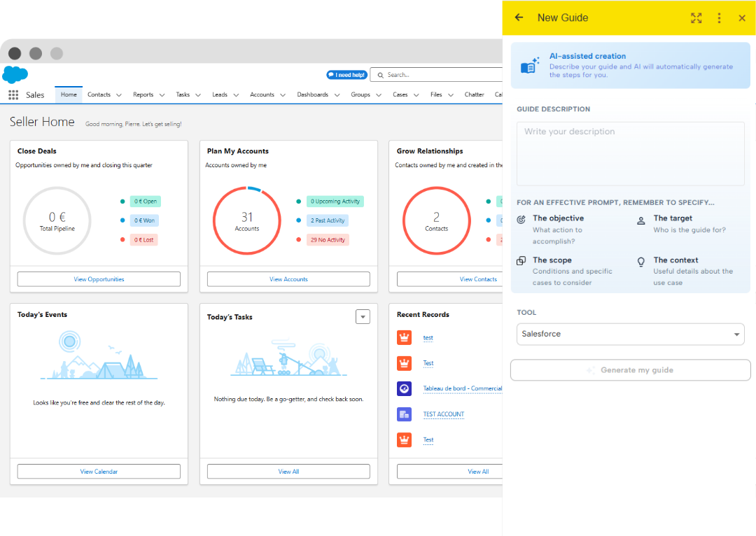This screenshot has height=536, width=756.
Task: Switch to the Reports tab
Action: [x=143, y=95]
